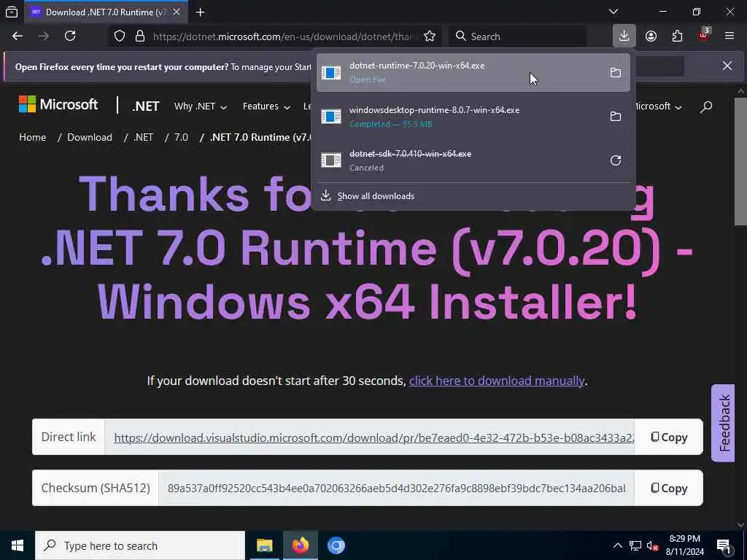
Task: Open the Firefox downloads toolbar button
Action: click(x=624, y=36)
